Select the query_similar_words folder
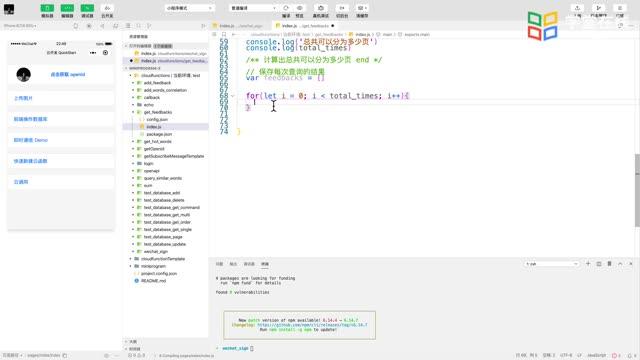Image resolution: width=640 pixels, height=360 pixels. pos(162,178)
